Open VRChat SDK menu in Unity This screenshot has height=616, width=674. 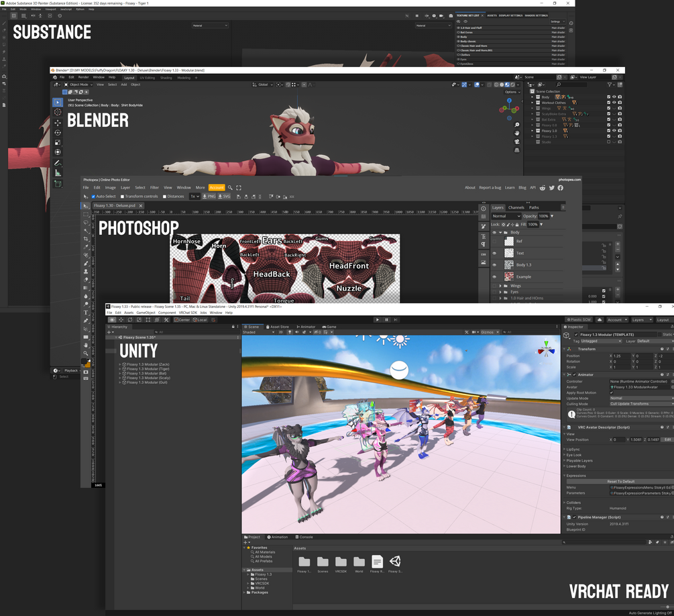pyautogui.click(x=188, y=313)
